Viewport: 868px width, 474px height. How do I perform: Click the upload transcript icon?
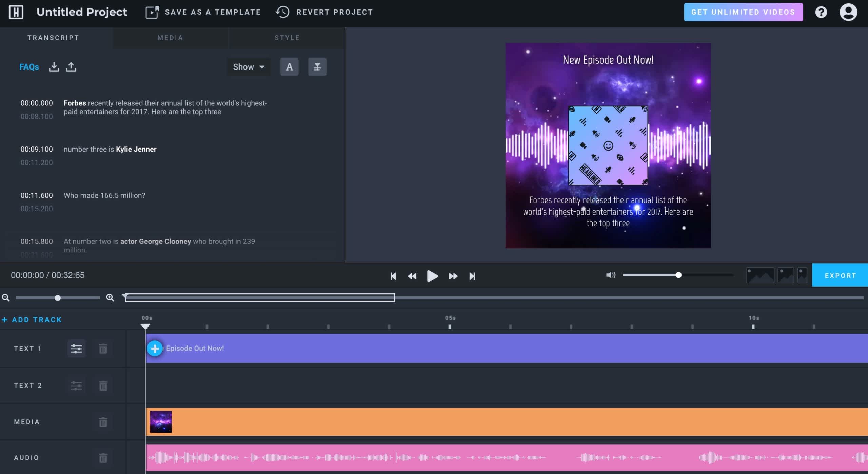coord(71,66)
